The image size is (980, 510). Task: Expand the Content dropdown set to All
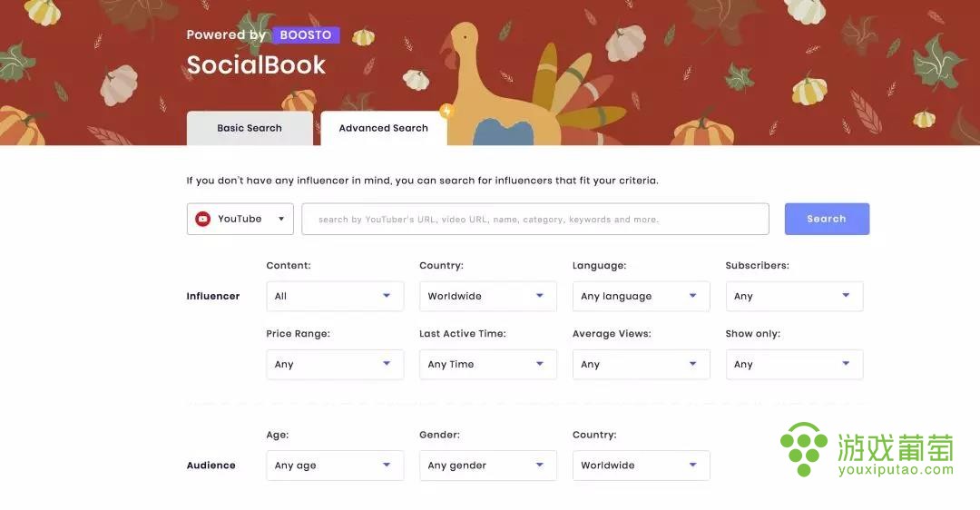(335, 296)
